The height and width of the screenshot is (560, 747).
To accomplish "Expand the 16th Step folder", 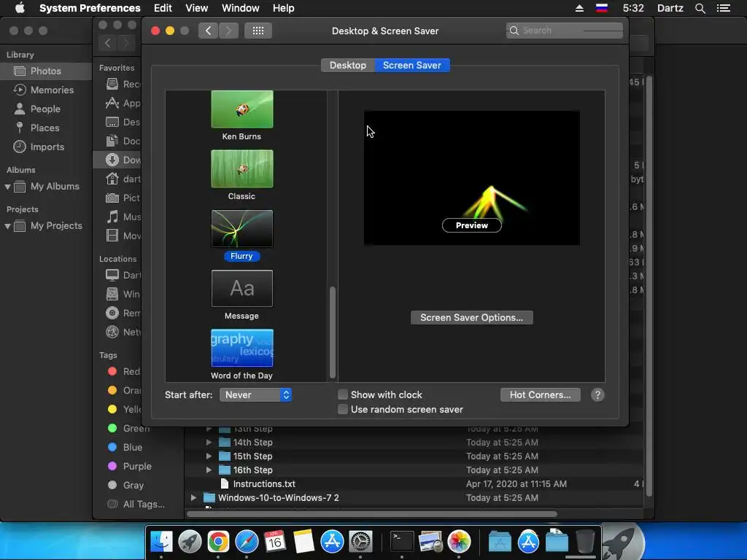I will coord(209,470).
